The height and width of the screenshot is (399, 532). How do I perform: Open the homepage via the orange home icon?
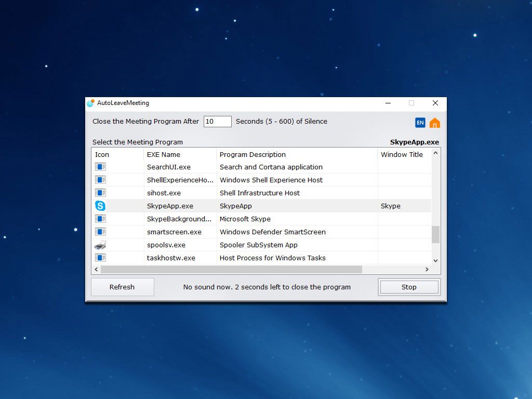(x=434, y=122)
